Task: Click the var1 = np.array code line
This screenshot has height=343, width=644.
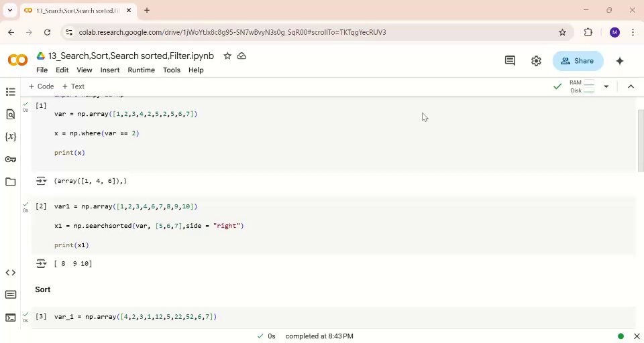Action: pos(125,206)
